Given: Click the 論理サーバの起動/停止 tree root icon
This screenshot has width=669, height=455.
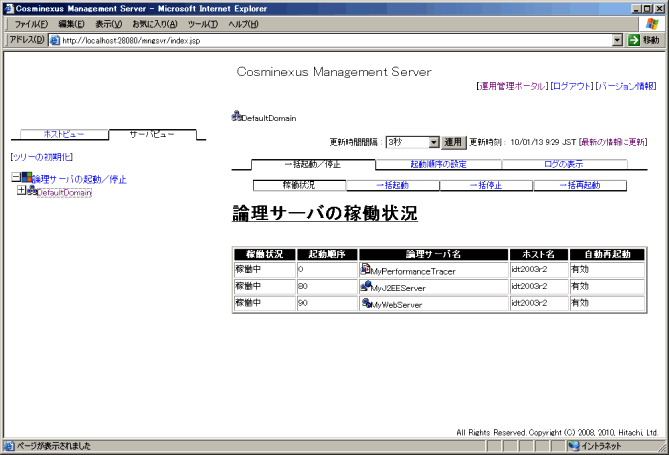Looking at the screenshot, I should pyautogui.click(x=26, y=178).
